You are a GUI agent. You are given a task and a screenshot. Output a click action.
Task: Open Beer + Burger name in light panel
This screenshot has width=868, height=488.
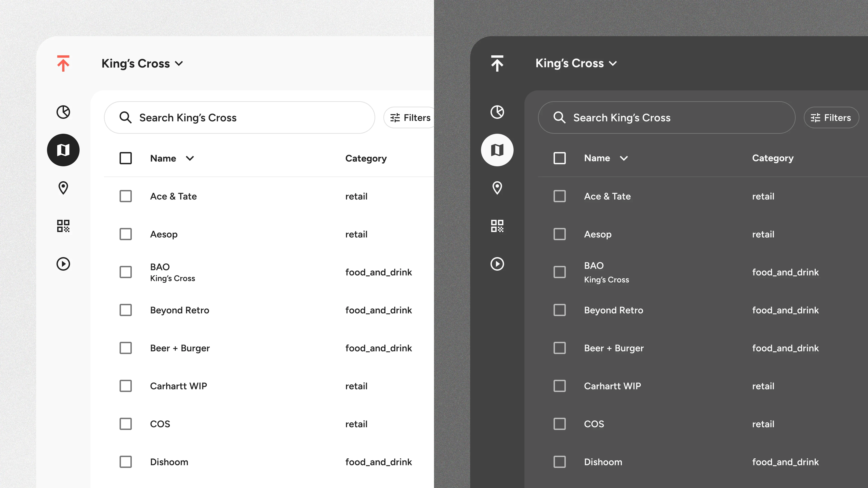tap(180, 348)
